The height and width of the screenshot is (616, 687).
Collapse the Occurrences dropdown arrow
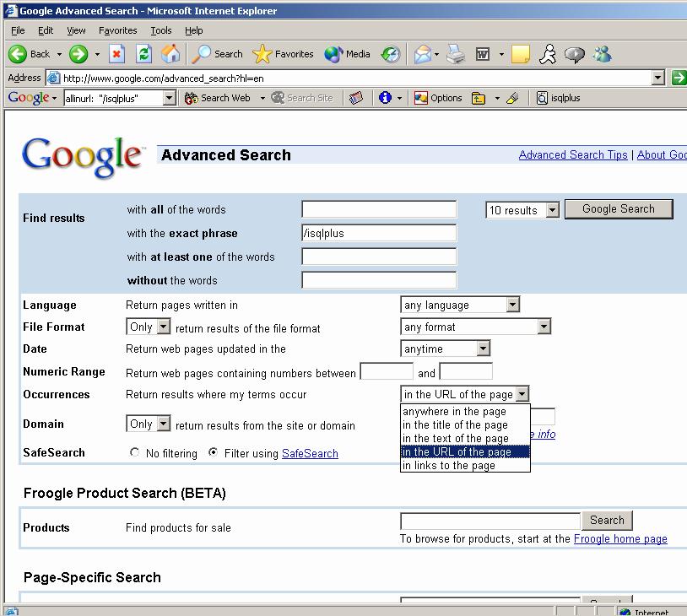click(x=522, y=394)
